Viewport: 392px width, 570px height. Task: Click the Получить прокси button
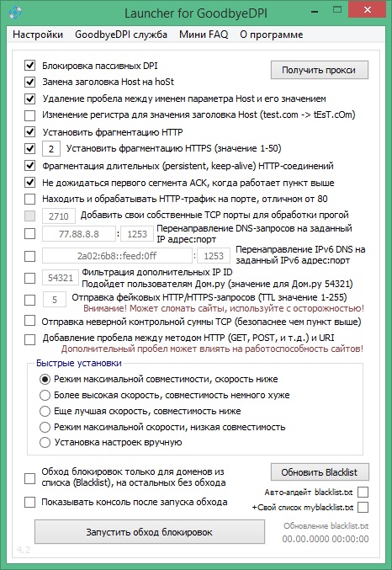(320, 70)
